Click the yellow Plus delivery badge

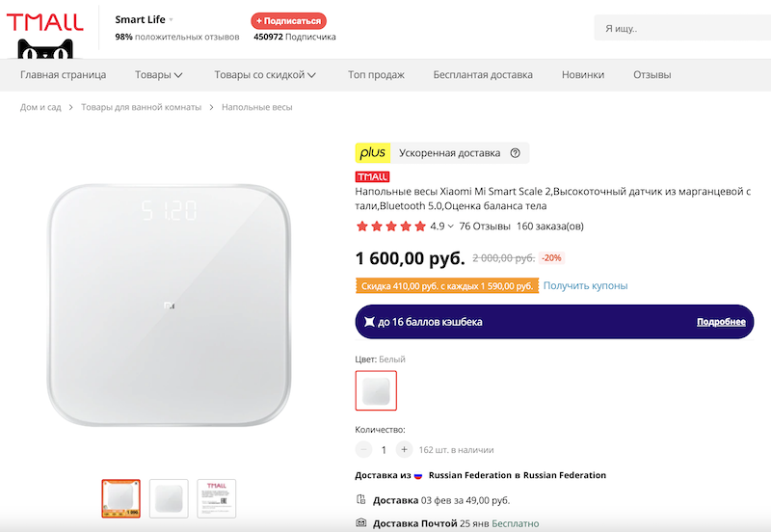pyautogui.click(x=373, y=152)
